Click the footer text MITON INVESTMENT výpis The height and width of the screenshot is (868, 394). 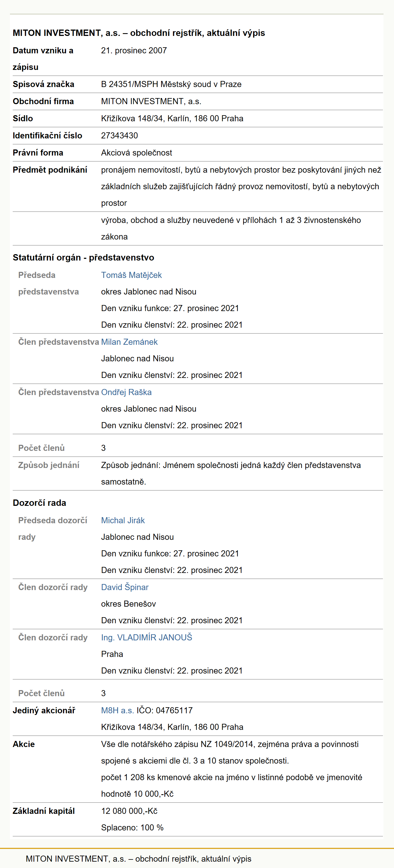(138, 859)
